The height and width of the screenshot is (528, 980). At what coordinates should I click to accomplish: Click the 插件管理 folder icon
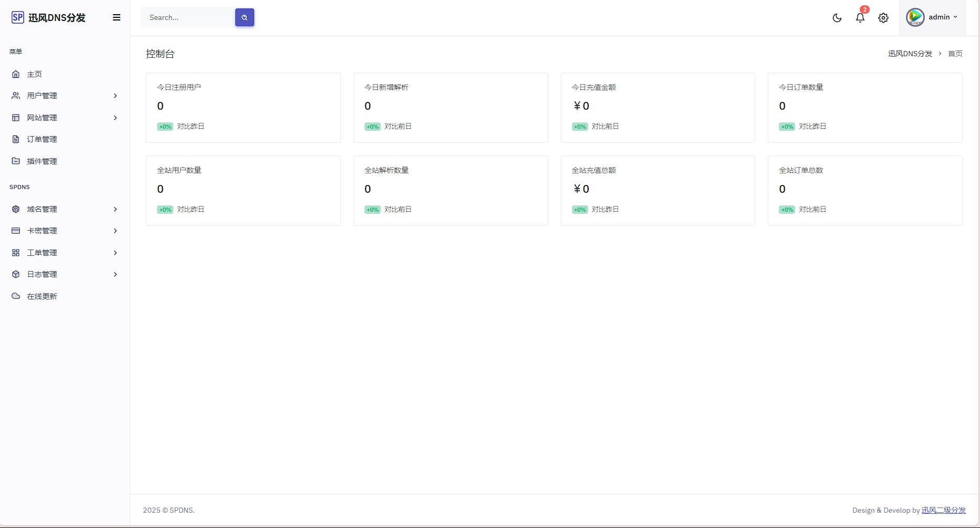point(16,161)
